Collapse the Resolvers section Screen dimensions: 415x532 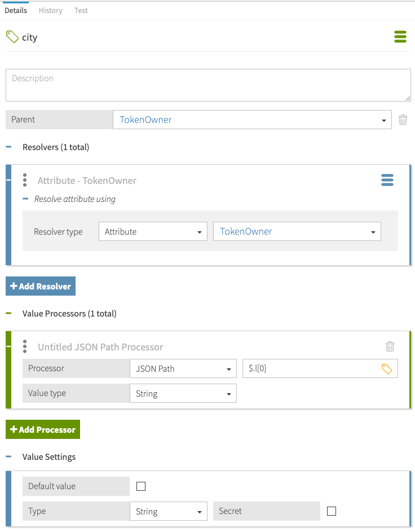9,147
